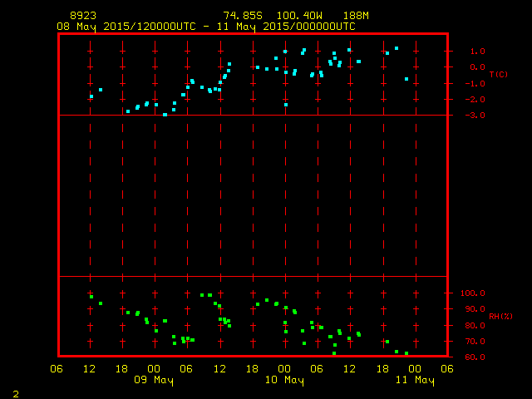
Task: Select the 09 May date label on x-axis
Action: click(x=153, y=381)
